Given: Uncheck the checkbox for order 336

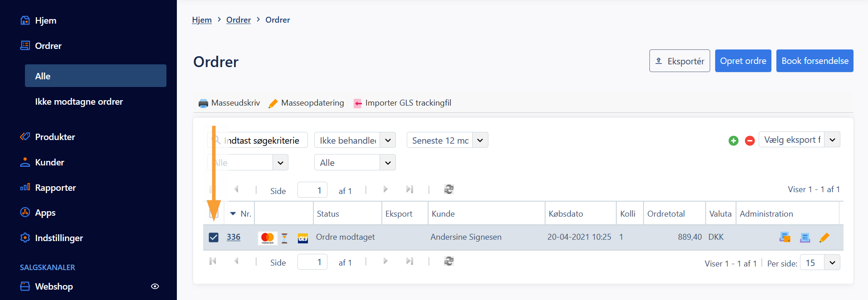Looking at the screenshot, I should [x=214, y=237].
